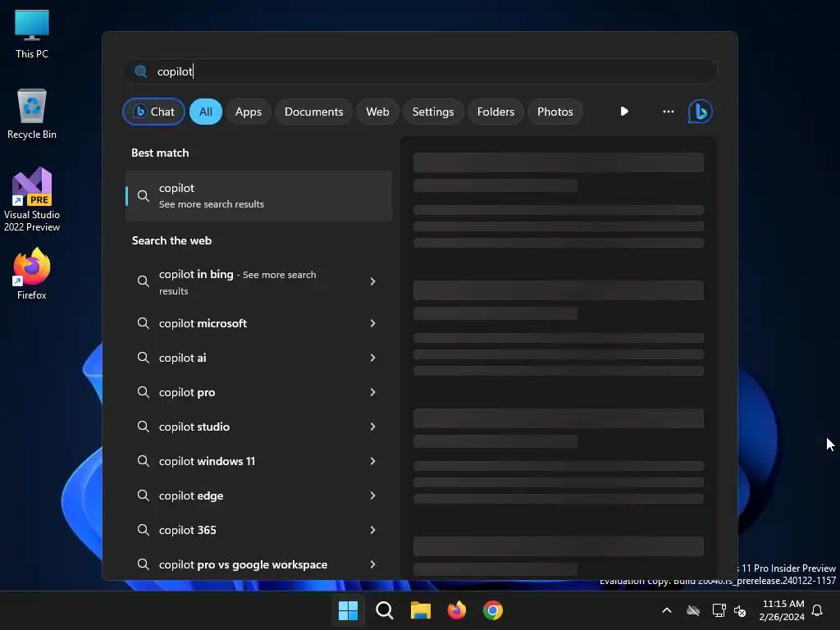
Task: Launch Firefox desktop shortcut
Action: pos(32,274)
